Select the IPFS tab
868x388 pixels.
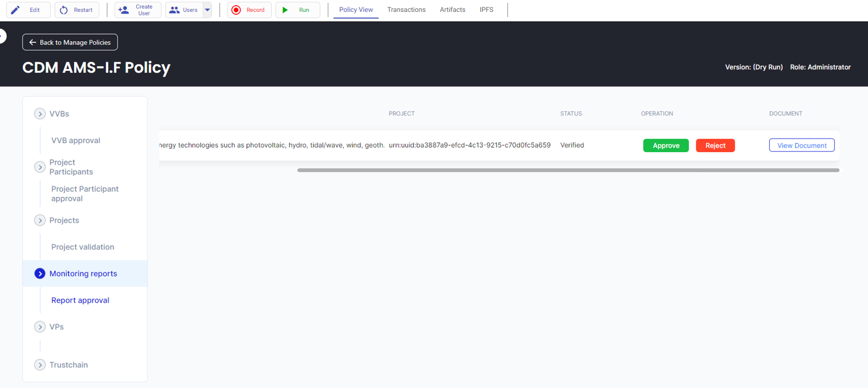(x=486, y=10)
